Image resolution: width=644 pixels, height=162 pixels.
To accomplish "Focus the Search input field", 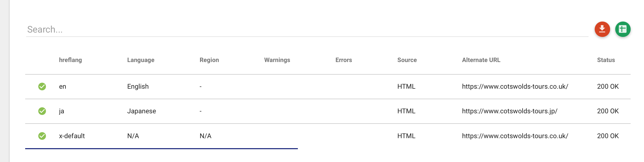I will (307, 29).
